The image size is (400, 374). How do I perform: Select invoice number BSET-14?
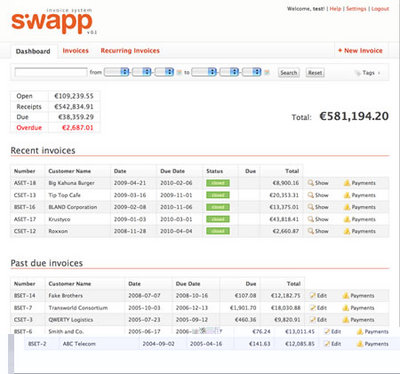[x=24, y=296]
